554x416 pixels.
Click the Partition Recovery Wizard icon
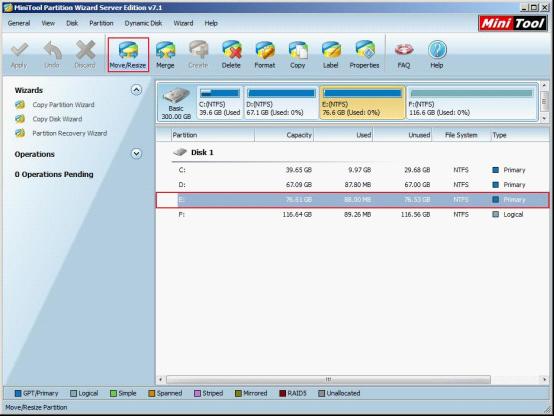(20, 133)
